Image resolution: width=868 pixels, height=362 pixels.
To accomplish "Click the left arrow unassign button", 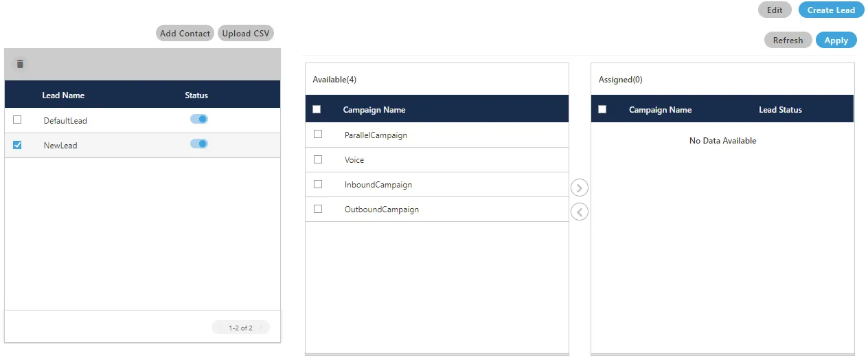I will [x=580, y=212].
